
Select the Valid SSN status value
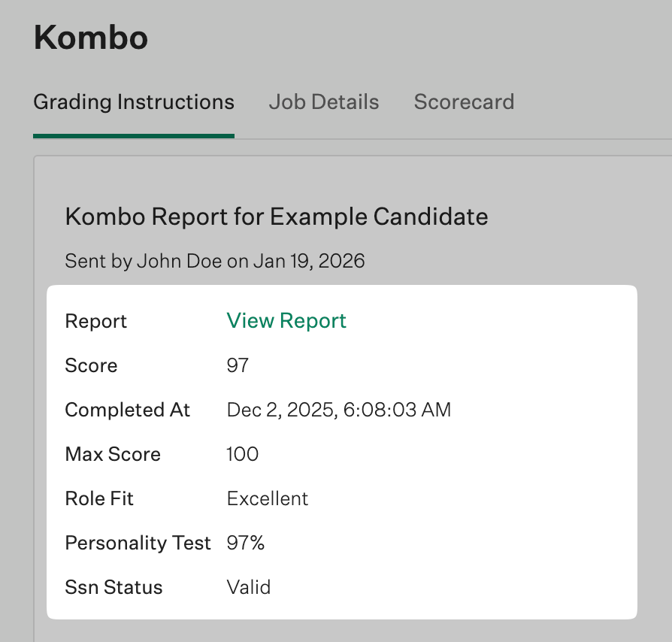point(249,588)
